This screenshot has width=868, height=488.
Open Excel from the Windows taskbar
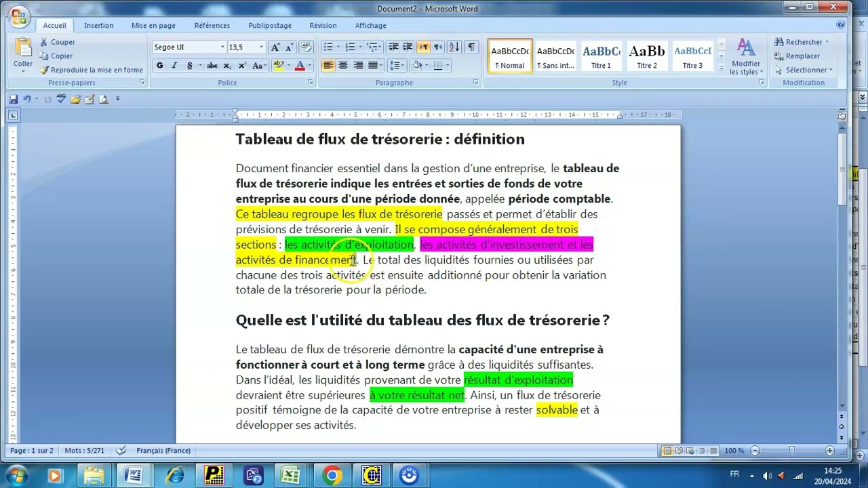tap(290, 475)
